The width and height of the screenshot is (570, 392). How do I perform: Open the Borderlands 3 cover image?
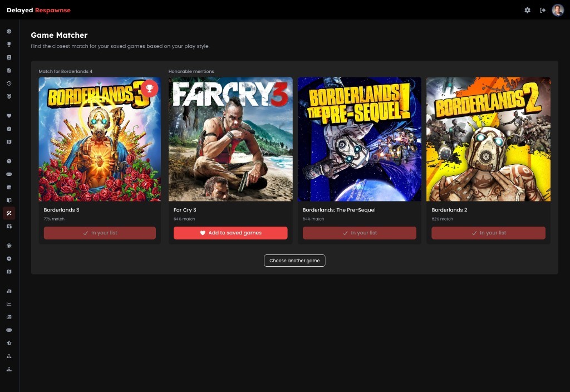(x=100, y=139)
